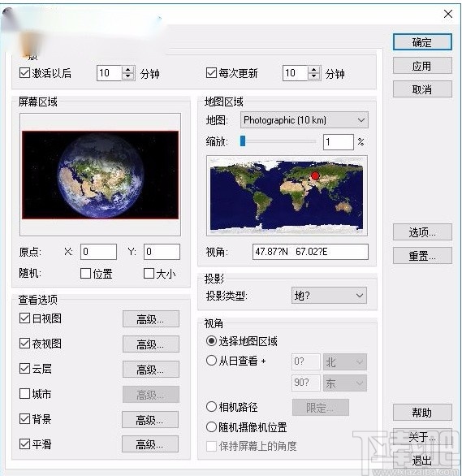Open the 投影类型 dropdown

coord(329,295)
